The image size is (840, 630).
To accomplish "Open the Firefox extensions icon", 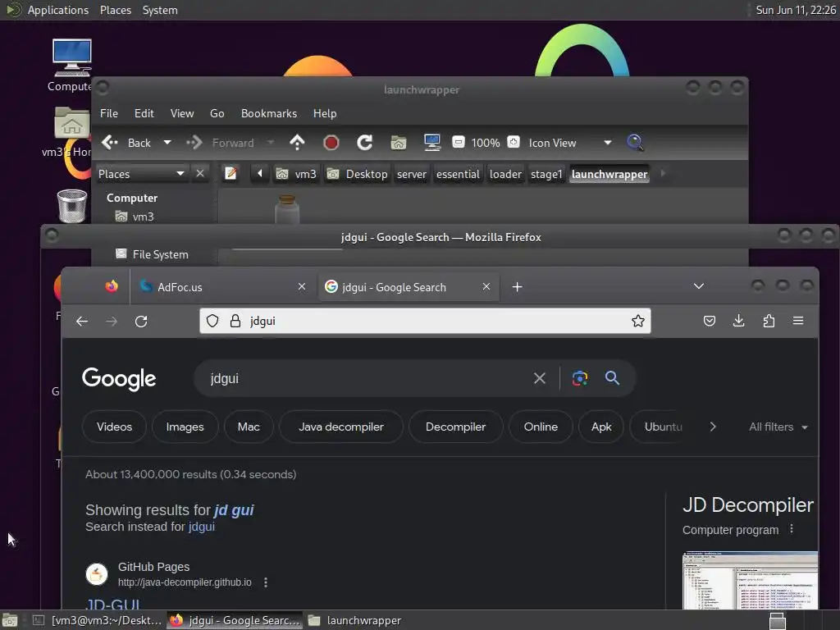I will [769, 321].
